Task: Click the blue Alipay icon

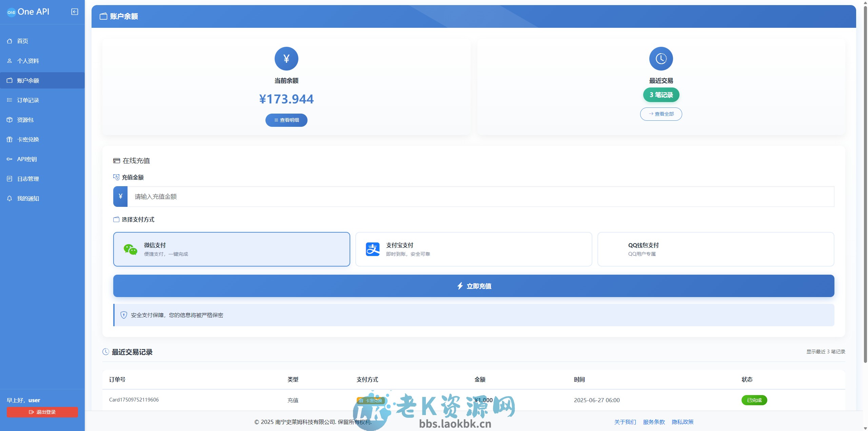Action: tap(372, 249)
